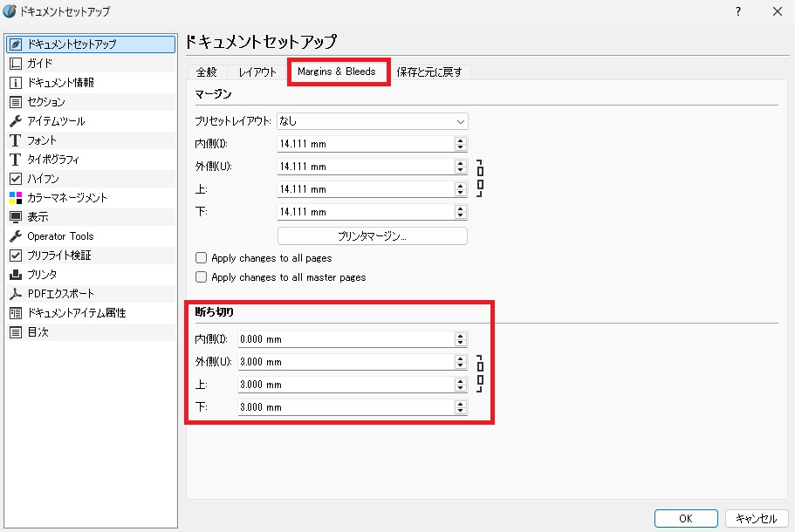Switch to the 保存と元に戻す tab
The image size is (795, 532).
pyautogui.click(x=428, y=72)
